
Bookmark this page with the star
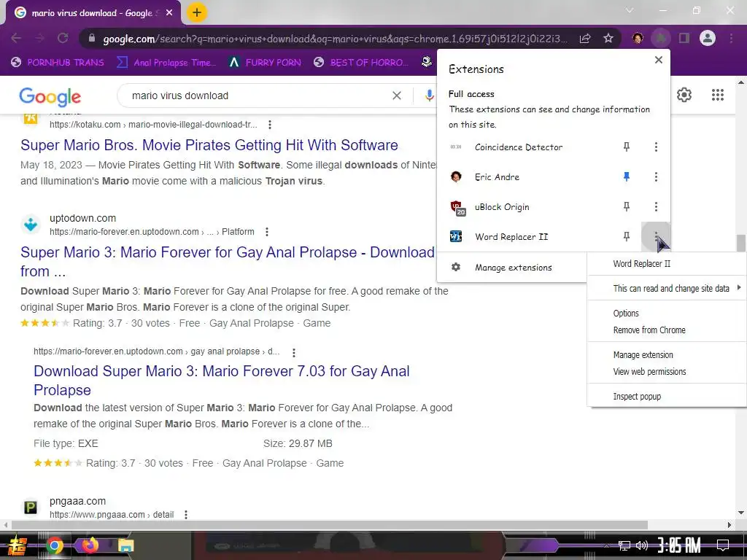coord(608,38)
